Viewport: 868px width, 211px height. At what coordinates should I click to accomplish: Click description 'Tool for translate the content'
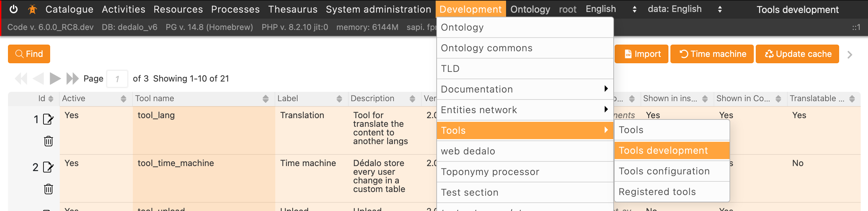[x=381, y=128]
